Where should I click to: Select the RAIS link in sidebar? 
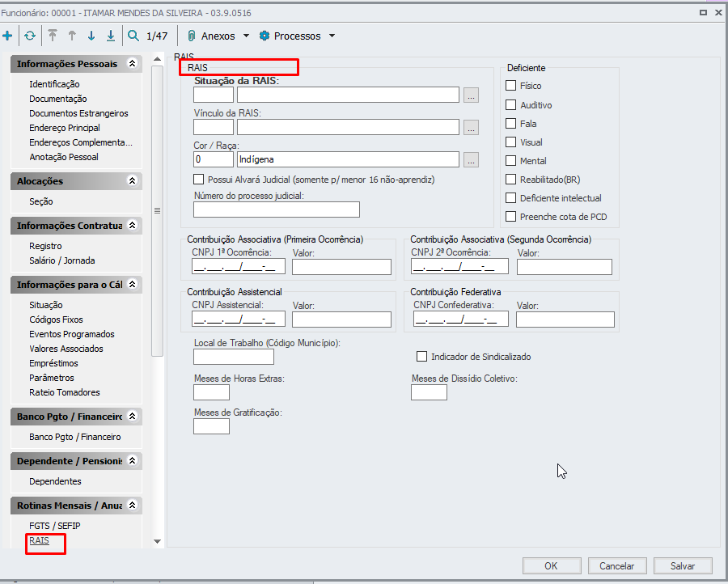tap(39, 541)
